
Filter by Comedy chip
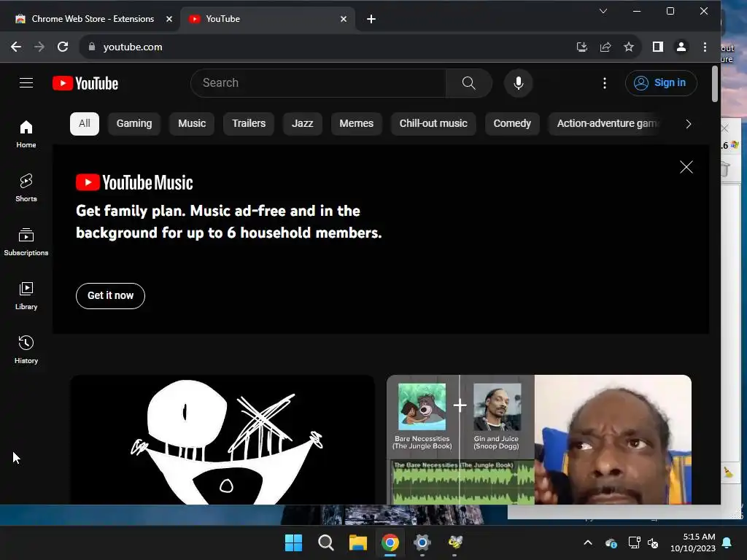512,124
